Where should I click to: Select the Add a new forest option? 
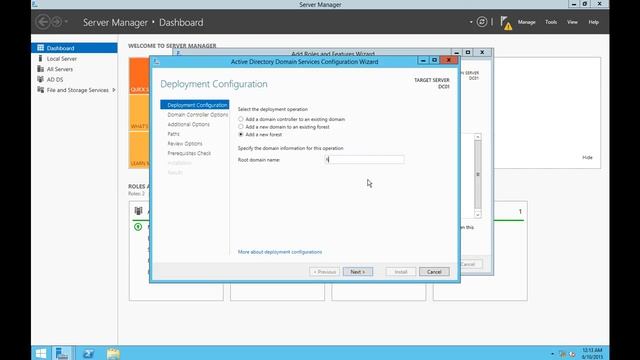tap(241, 134)
